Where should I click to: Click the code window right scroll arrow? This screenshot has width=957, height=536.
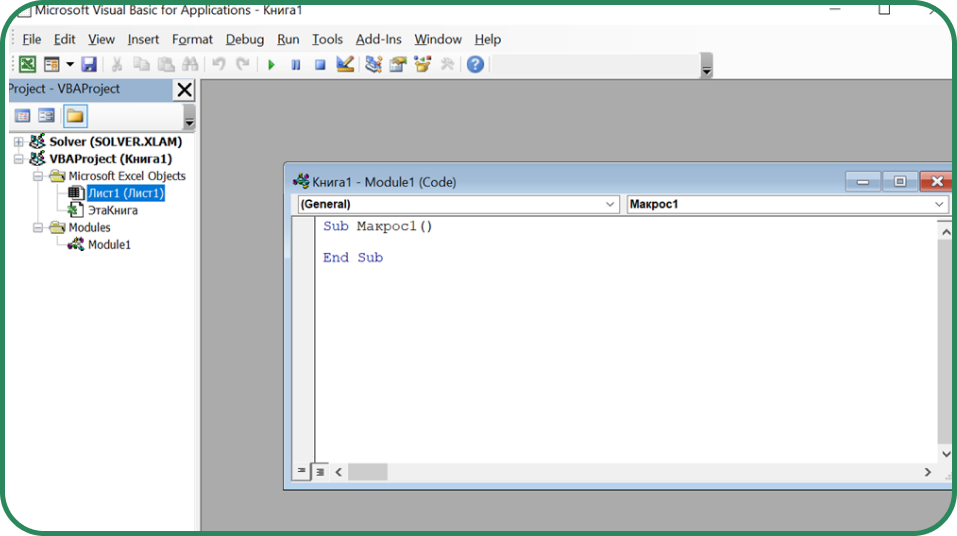[928, 472]
